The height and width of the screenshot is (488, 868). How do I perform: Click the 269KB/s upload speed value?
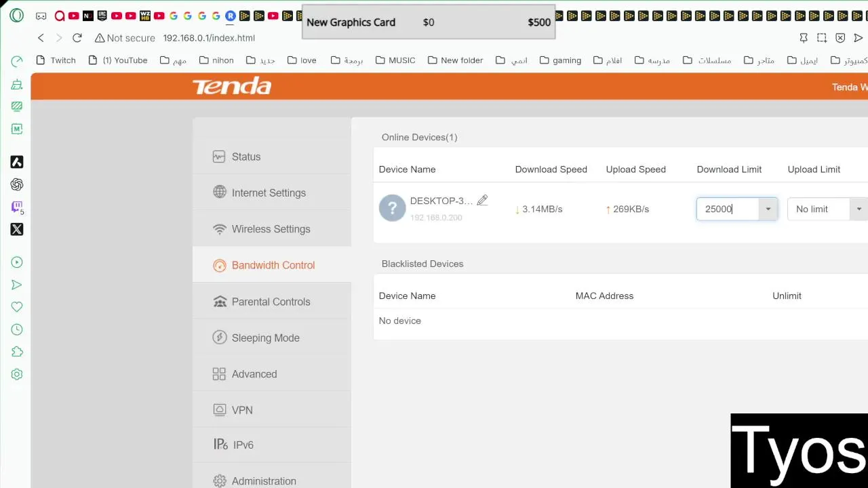631,209
